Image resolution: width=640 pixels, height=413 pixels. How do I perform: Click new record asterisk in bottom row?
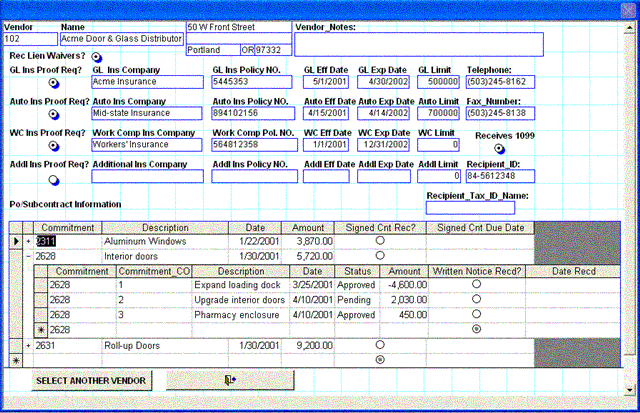(x=15, y=358)
